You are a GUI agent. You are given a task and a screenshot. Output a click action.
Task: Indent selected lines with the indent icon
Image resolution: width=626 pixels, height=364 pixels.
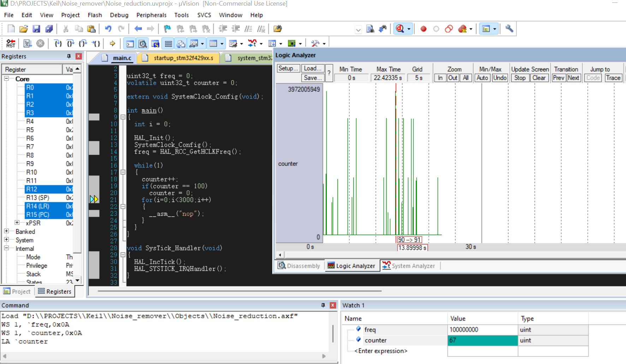[223, 29]
